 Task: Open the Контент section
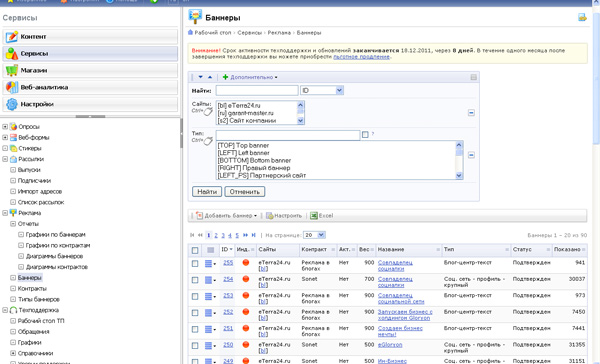click(x=90, y=36)
